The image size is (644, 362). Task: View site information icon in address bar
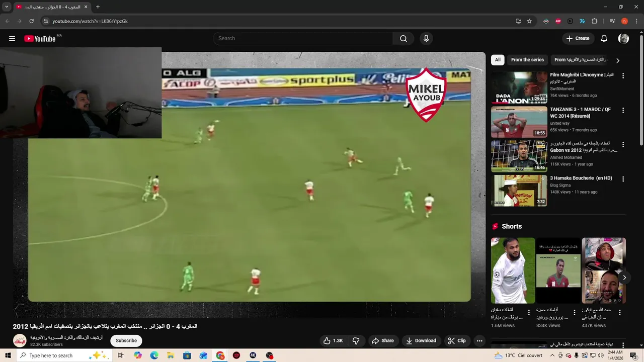coord(46,21)
